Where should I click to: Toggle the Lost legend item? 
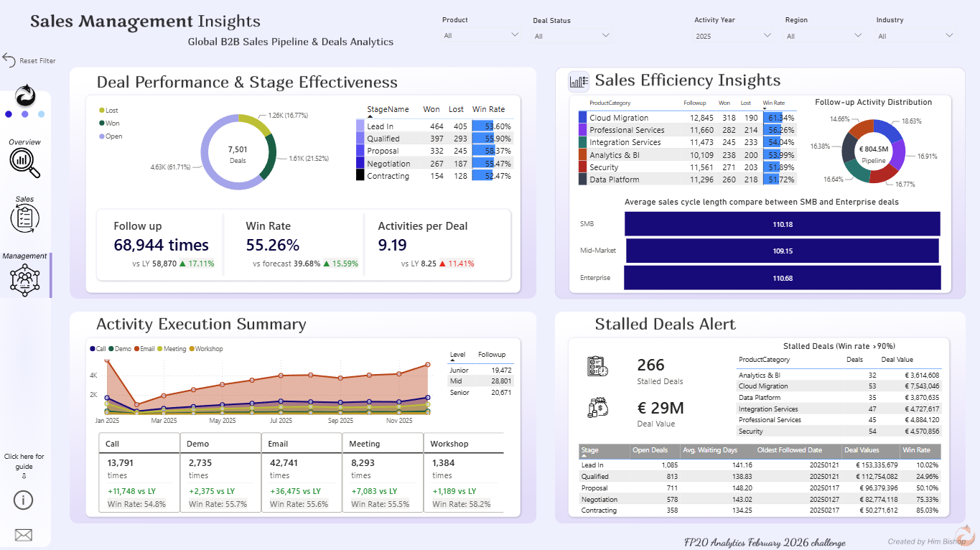pyautogui.click(x=109, y=111)
